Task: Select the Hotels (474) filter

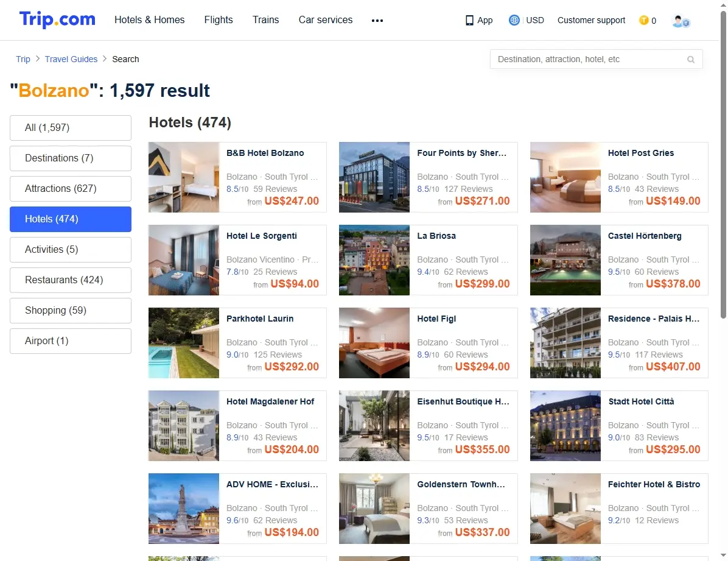Action: point(71,219)
